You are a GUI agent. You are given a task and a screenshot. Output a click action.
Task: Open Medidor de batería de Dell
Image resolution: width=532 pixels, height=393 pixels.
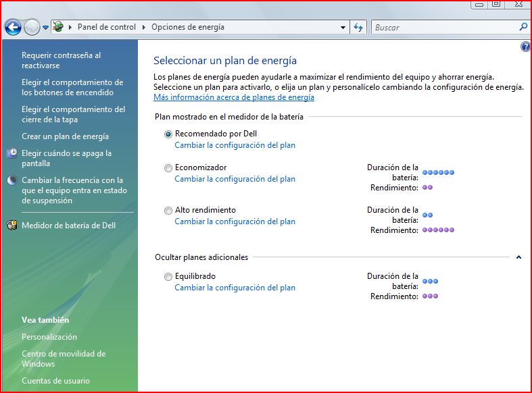(68, 226)
